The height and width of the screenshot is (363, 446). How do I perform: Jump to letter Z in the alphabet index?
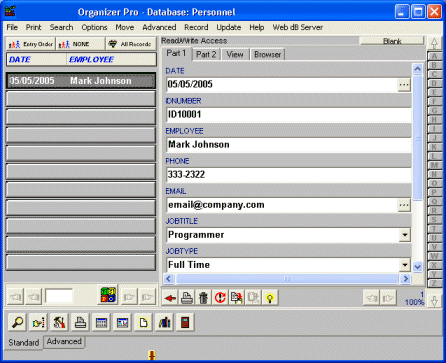pos(434,283)
